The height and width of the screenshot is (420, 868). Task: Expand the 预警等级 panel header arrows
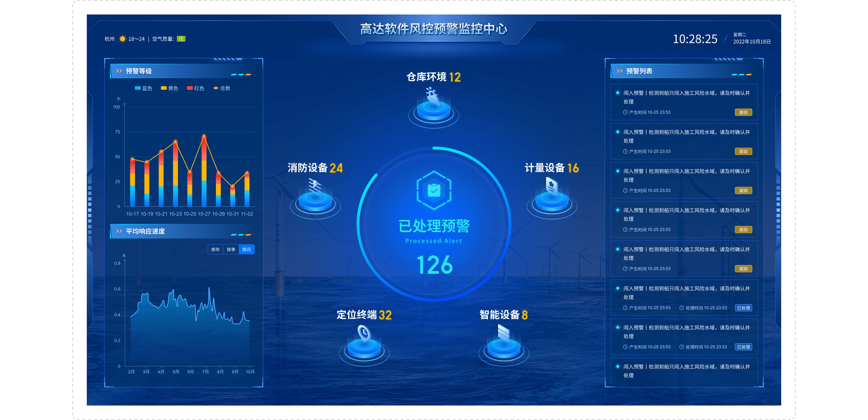click(x=119, y=71)
